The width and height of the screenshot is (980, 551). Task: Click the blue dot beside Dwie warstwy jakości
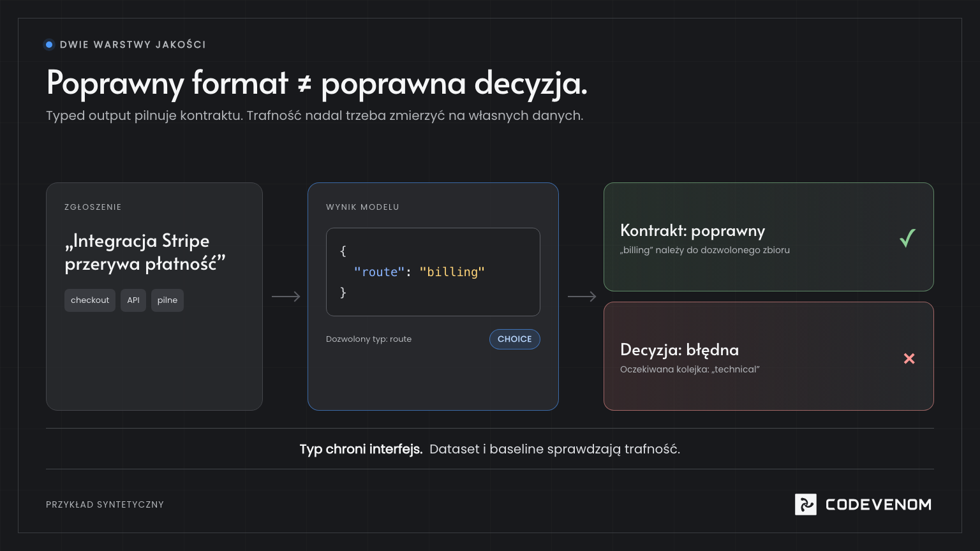click(x=49, y=45)
